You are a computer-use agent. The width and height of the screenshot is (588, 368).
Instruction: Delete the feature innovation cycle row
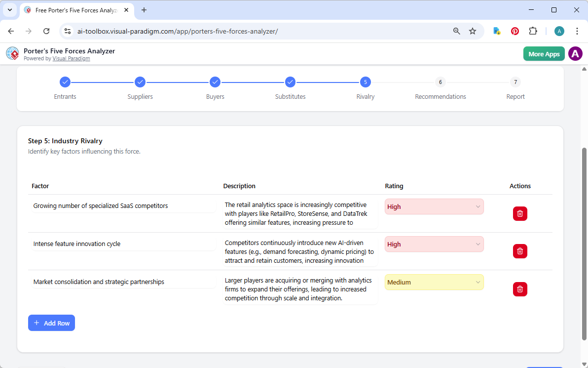[x=520, y=251]
